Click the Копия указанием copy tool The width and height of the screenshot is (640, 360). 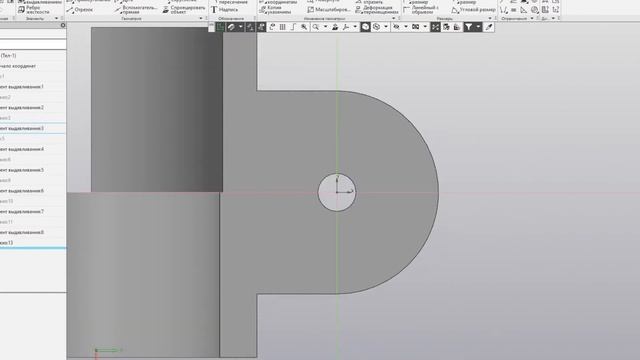point(276,9)
